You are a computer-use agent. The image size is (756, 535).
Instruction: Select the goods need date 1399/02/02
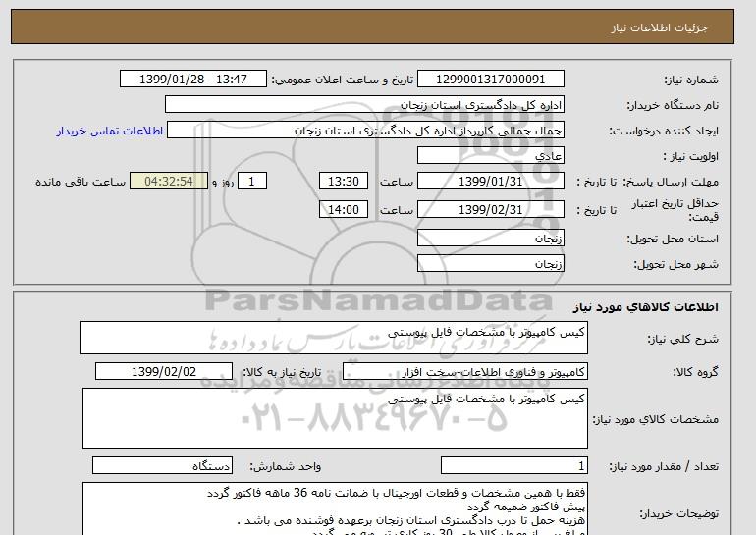(164, 372)
